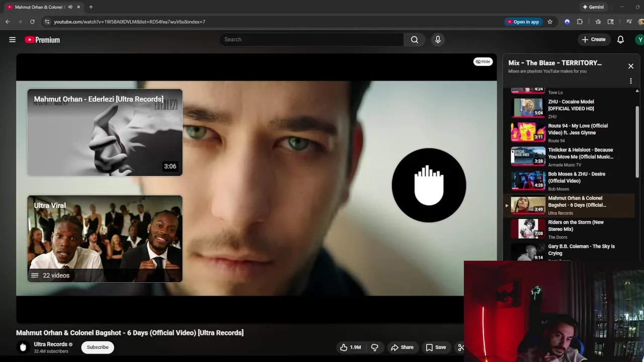Screen dimensions: 644x362
Task: Share the video
Action: 402,347
